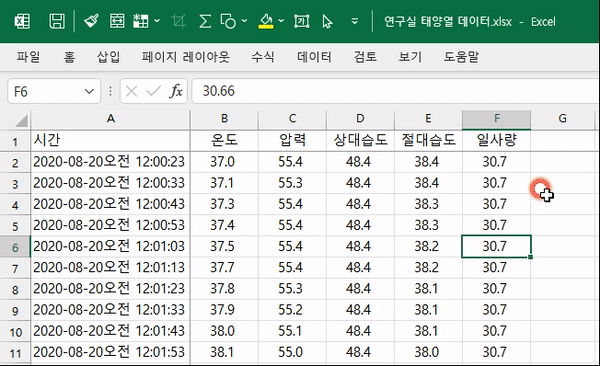This screenshot has width=600, height=366.
Task: Open Insert Function with the fx icon
Action: 176,91
